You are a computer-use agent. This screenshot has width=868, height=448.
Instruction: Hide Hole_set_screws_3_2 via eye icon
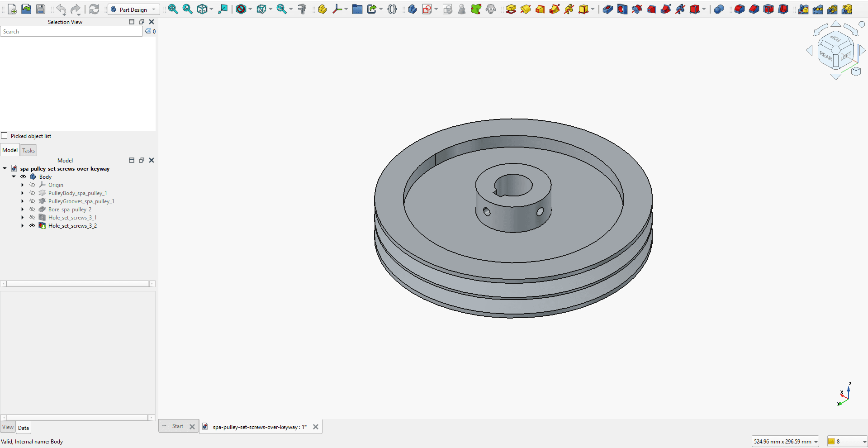[32, 226]
